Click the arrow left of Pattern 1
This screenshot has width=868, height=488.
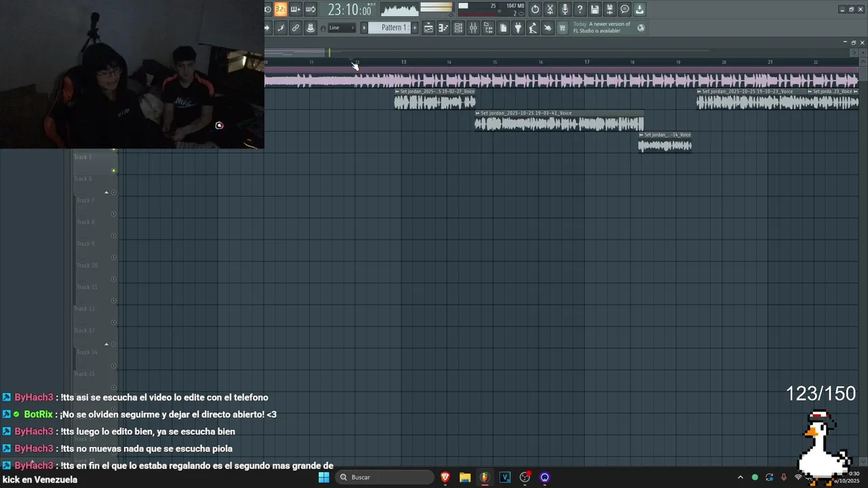[x=363, y=28]
